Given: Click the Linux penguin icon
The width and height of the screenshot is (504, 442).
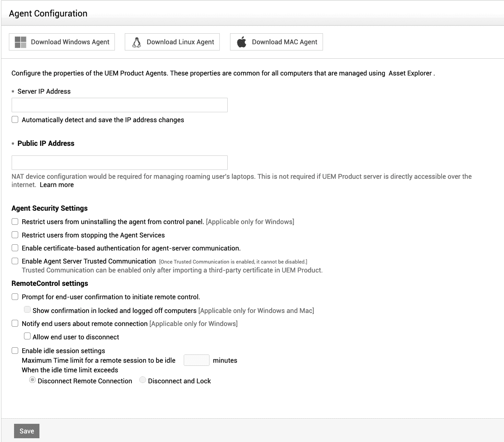Looking at the screenshot, I should [136, 42].
